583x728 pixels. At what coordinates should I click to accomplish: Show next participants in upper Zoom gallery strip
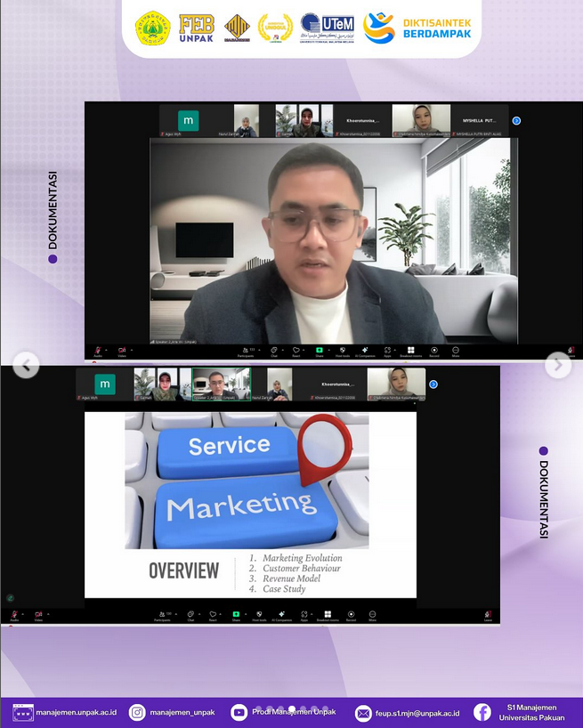516,121
